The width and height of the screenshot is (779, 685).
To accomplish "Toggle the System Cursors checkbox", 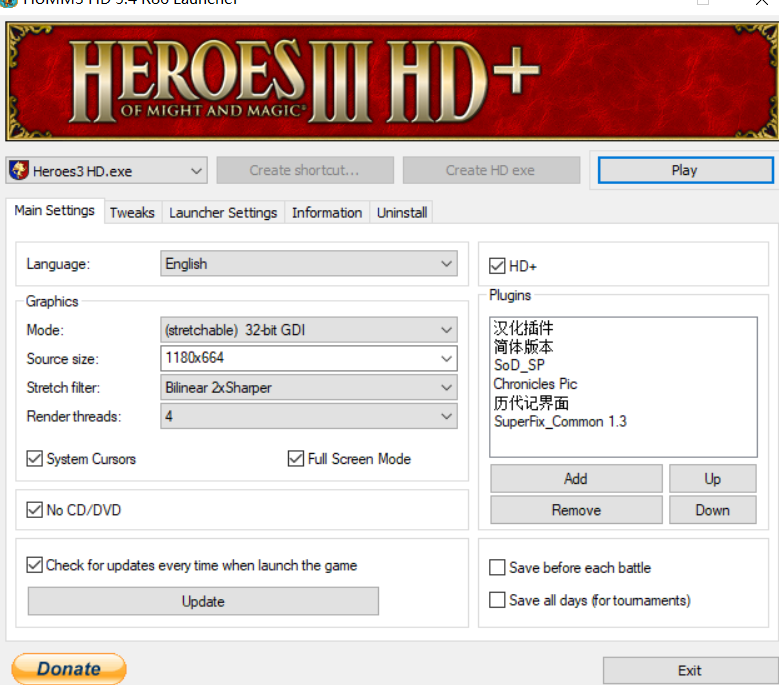I will 35,458.
